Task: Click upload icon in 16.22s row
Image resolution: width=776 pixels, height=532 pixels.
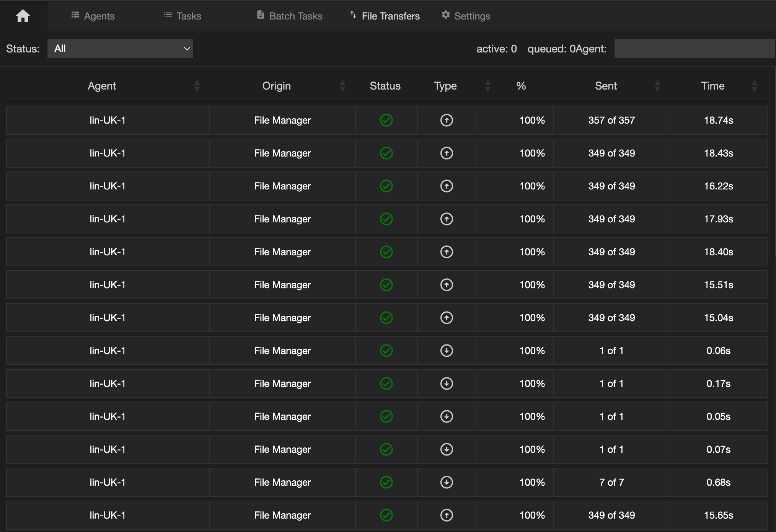Action: click(x=447, y=186)
